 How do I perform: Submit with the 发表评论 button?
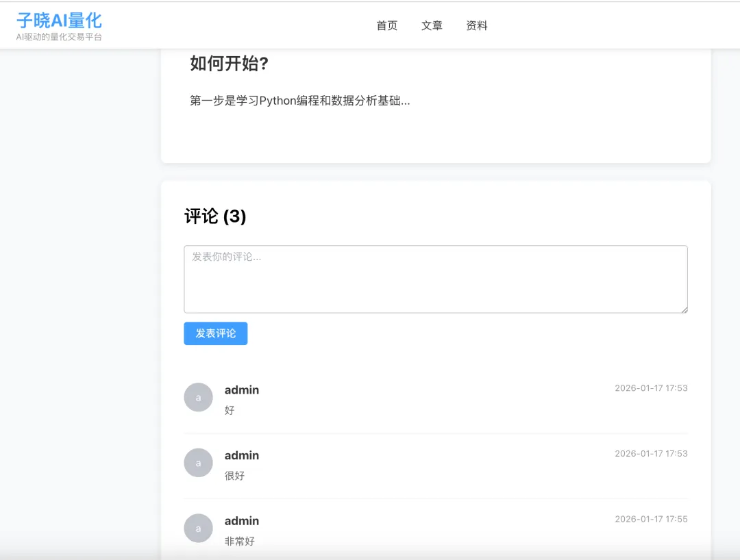pos(216,333)
